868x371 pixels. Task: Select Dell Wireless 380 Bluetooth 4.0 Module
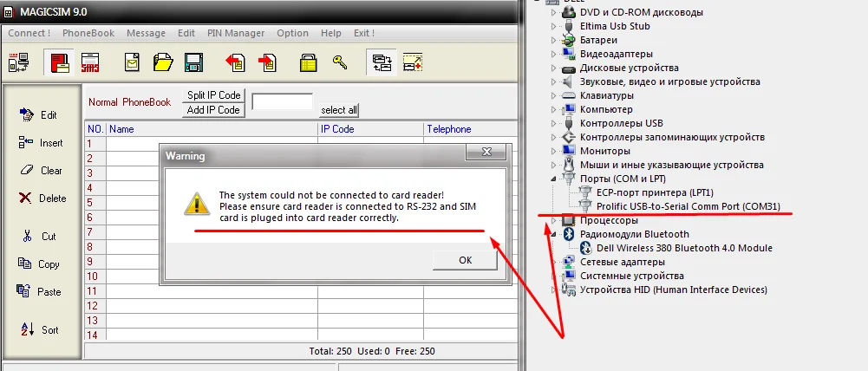click(x=684, y=248)
